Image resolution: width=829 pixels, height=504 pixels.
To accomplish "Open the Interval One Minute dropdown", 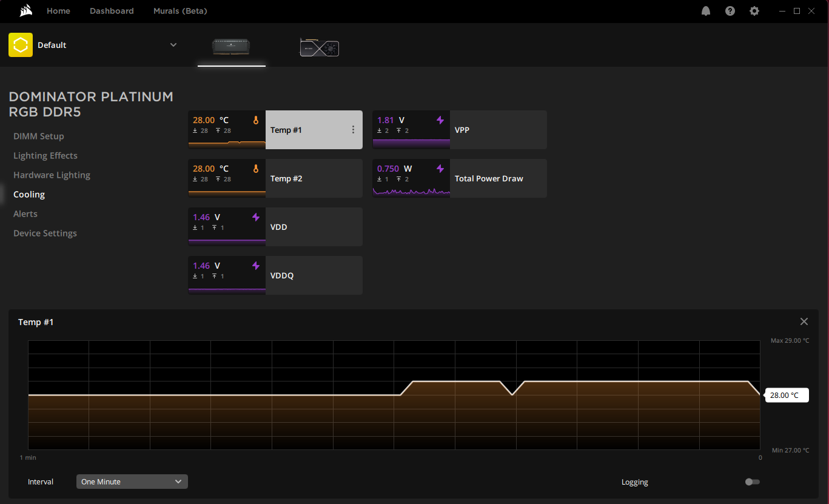I will (x=132, y=482).
